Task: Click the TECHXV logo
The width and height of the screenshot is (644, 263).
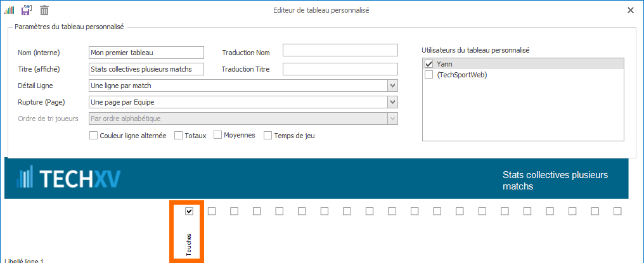Action: click(69, 178)
